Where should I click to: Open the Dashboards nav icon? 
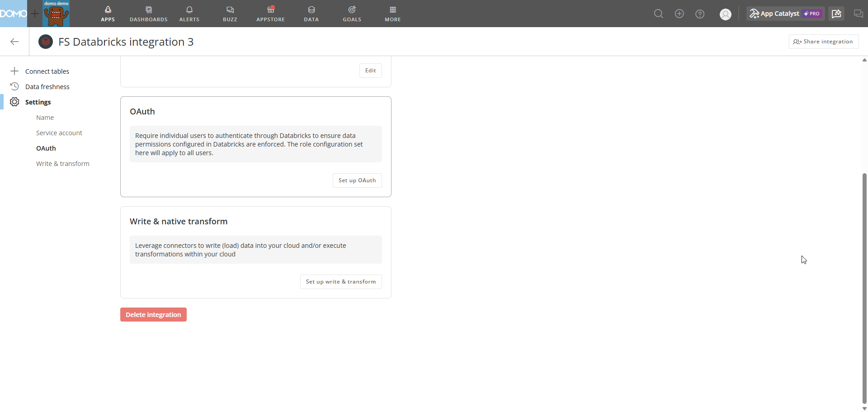click(149, 9)
